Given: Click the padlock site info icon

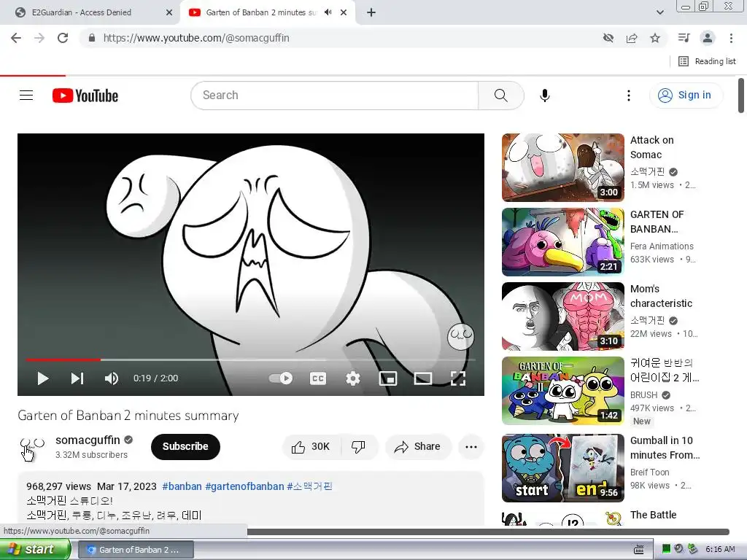Looking at the screenshot, I should click(92, 38).
